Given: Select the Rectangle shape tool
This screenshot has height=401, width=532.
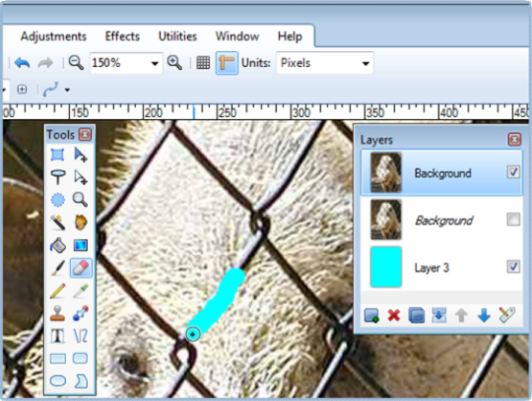Looking at the screenshot, I should point(58,359).
